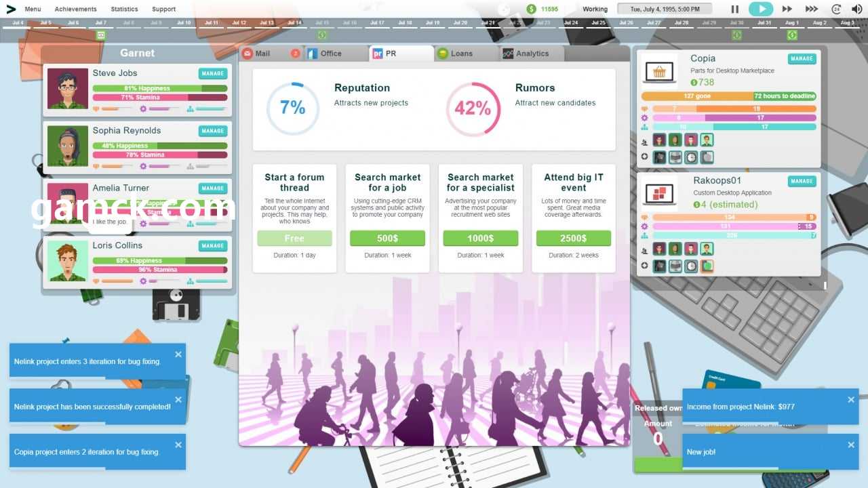Image resolution: width=868 pixels, height=488 pixels.
Task: Manage employee Sophia Reynolds
Action: coord(213,131)
